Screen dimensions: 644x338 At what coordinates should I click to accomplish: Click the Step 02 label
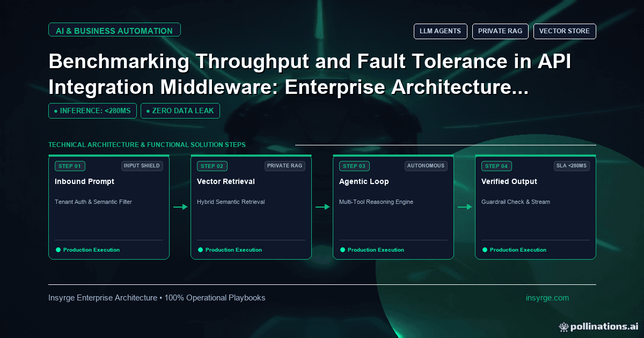[x=212, y=166]
